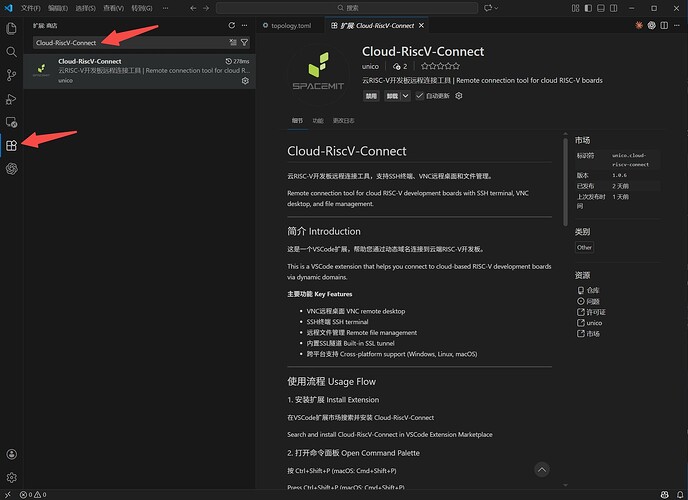This screenshot has width=688, height=500.
Task: Click the filter extensions funnel icon
Action: pos(244,43)
